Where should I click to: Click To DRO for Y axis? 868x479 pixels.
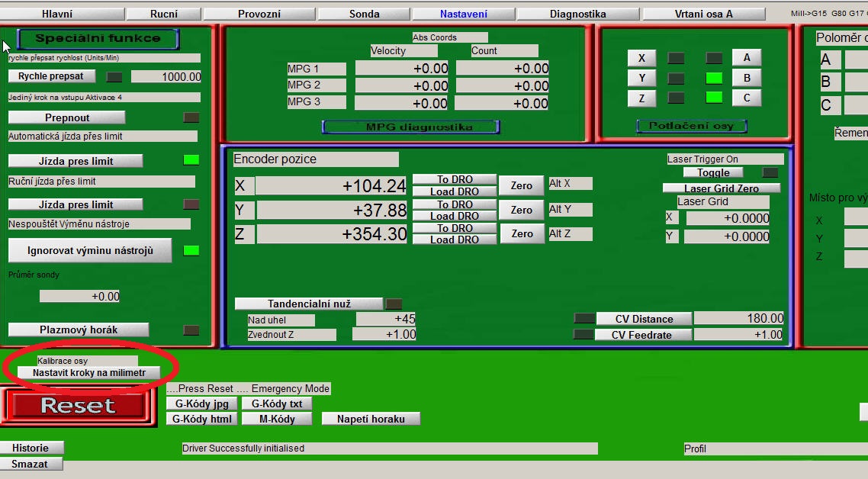click(x=454, y=204)
